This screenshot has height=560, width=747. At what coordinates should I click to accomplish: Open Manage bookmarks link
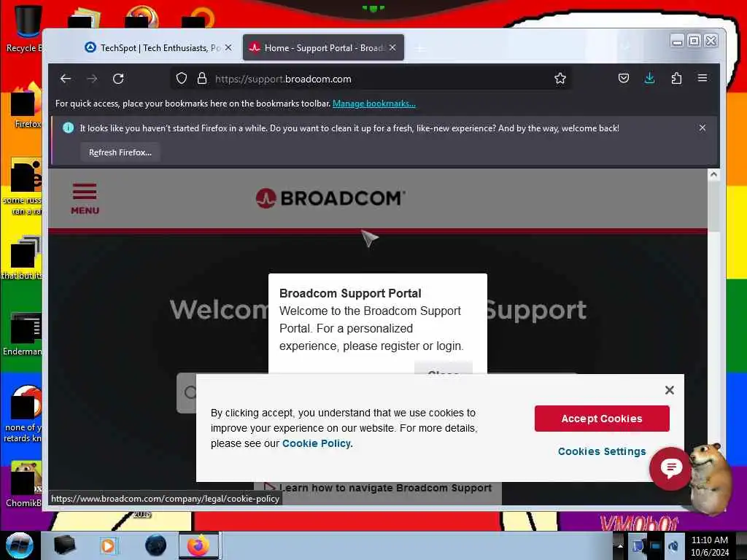tap(374, 104)
